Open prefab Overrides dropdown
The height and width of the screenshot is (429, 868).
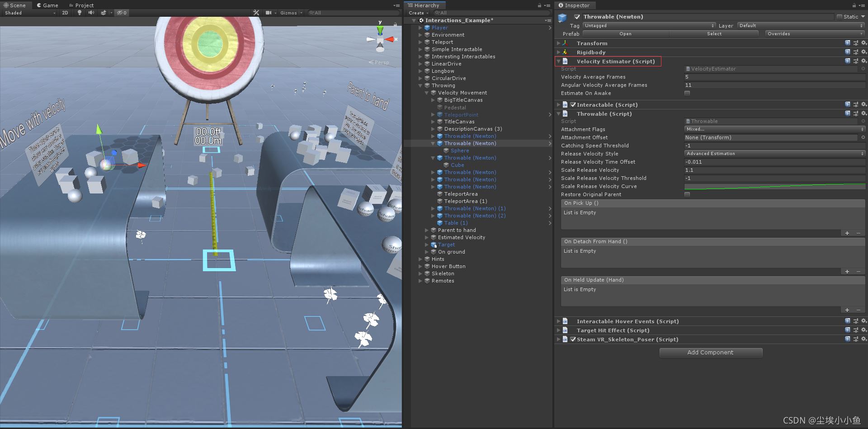pyautogui.click(x=815, y=34)
